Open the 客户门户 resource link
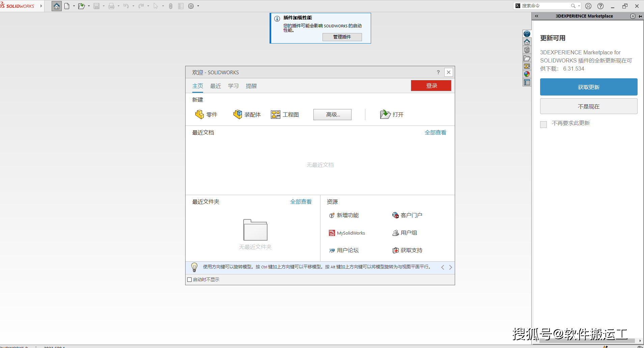Screen dimensions: 644x348 click(x=407, y=215)
